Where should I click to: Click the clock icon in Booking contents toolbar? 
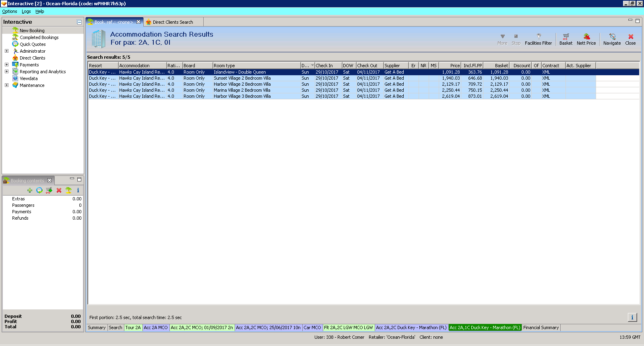39,190
